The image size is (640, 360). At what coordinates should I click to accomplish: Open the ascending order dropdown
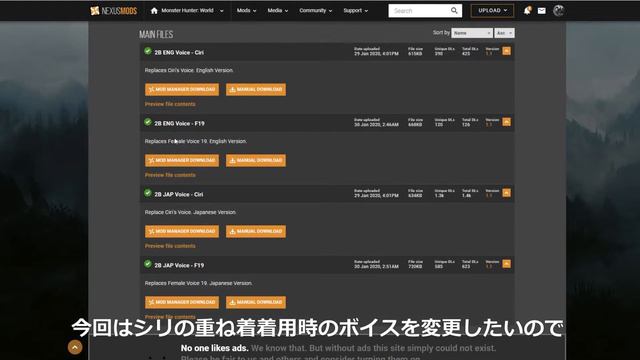click(504, 33)
